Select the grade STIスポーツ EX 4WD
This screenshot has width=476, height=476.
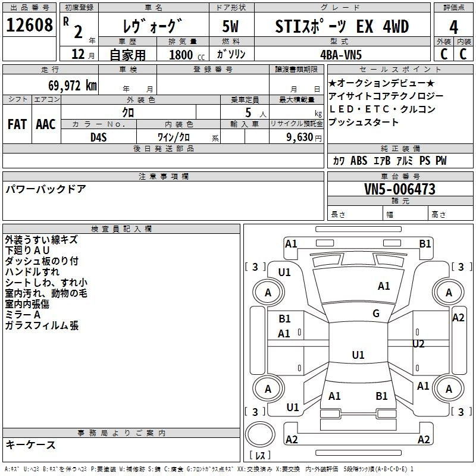tap(342, 26)
